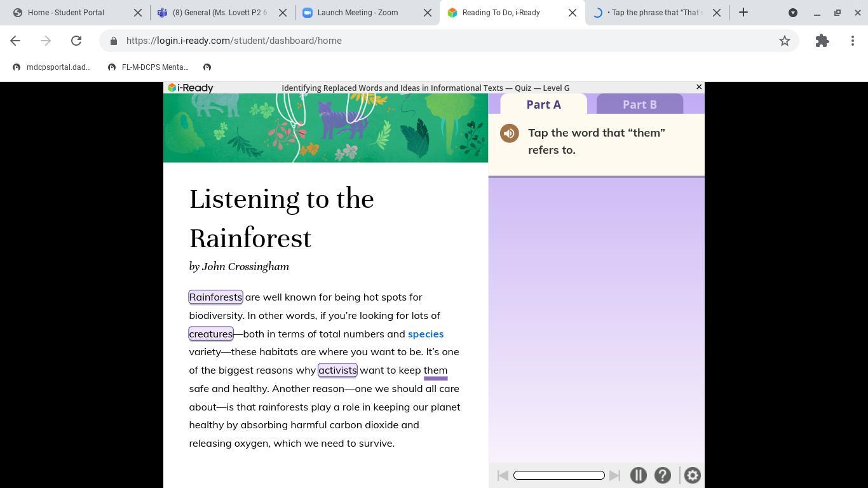Switch to the Part B tab
Viewport: 868px width, 488px height.
coord(639,105)
